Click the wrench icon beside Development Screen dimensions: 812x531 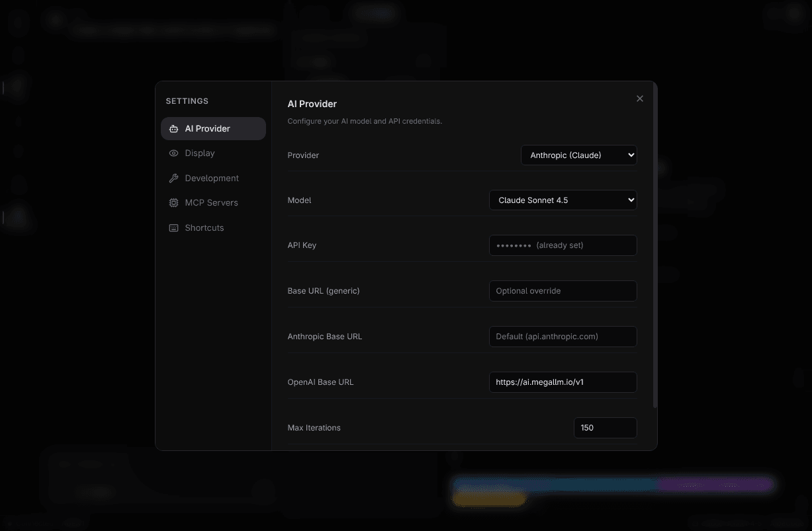coord(173,178)
